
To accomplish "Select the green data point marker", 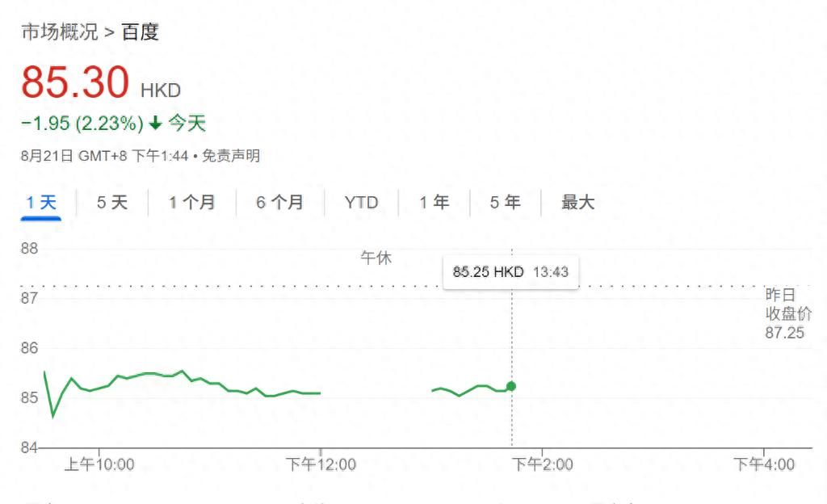I will [x=510, y=386].
